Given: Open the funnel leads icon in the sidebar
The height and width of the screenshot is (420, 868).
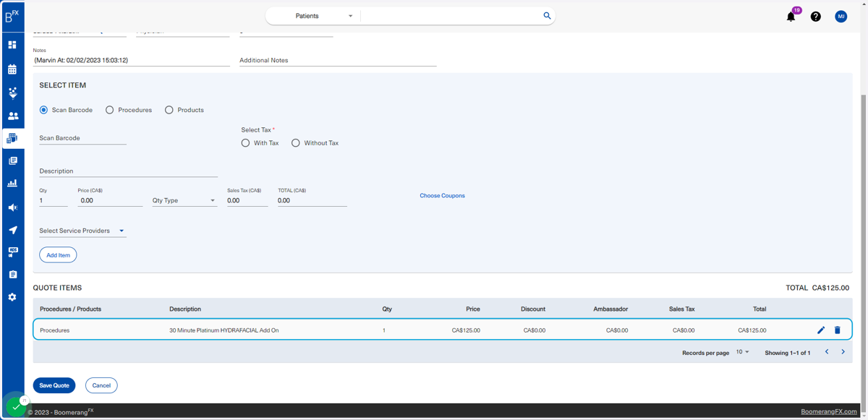Looking at the screenshot, I should pyautogui.click(x=12, y=93).
